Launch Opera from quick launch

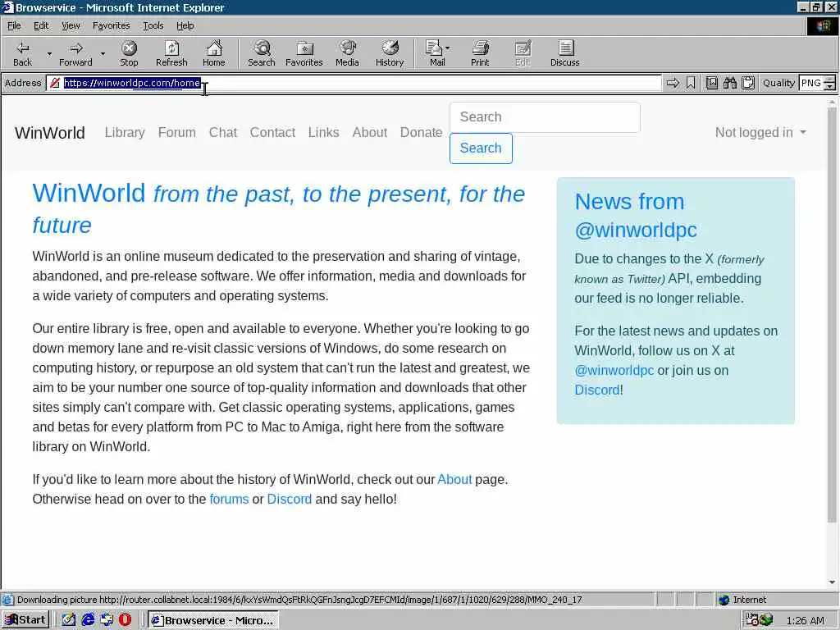click(126, 620)
